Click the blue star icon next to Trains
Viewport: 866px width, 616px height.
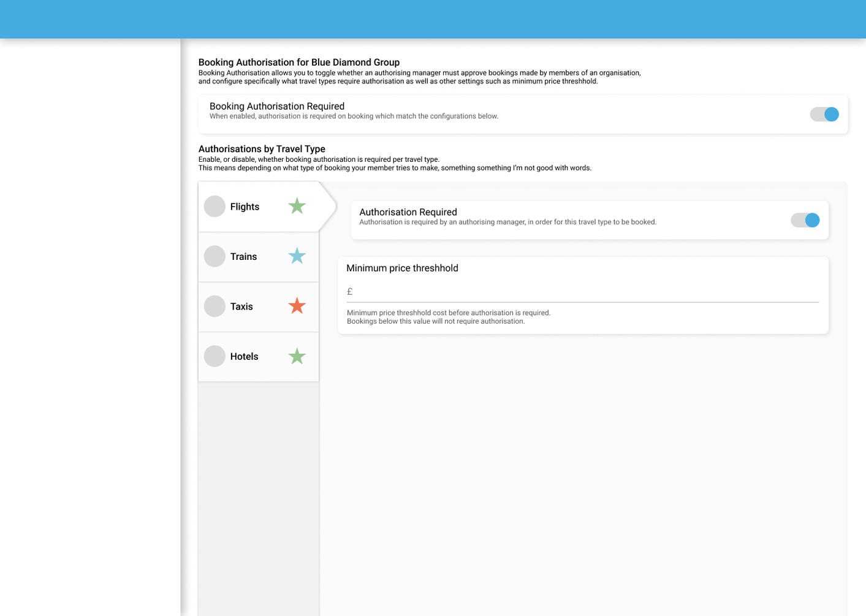tap(297, 256)
